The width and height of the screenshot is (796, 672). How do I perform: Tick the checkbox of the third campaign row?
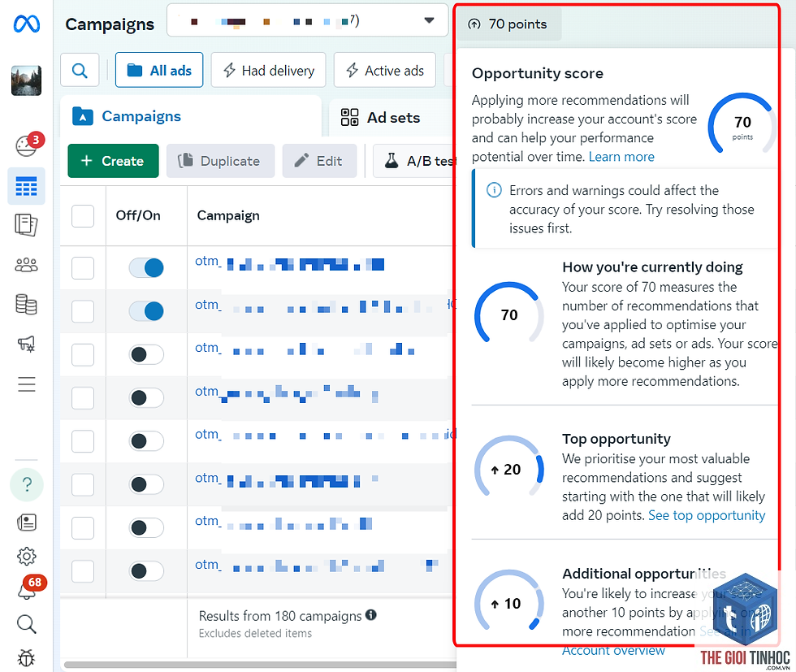(83, 354)
